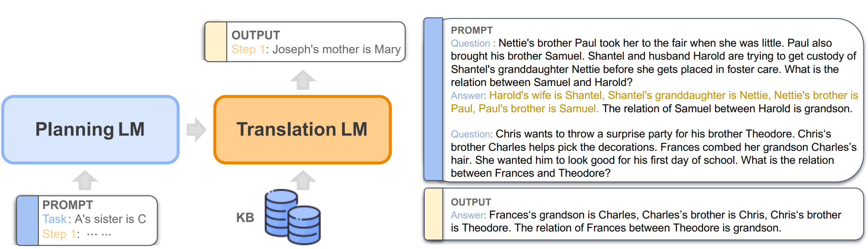Viewport: 868px width, 249px height.
Task: Click the 'Answer' label in bottom OUTPUT panel
Action: [x=467, y=215]
